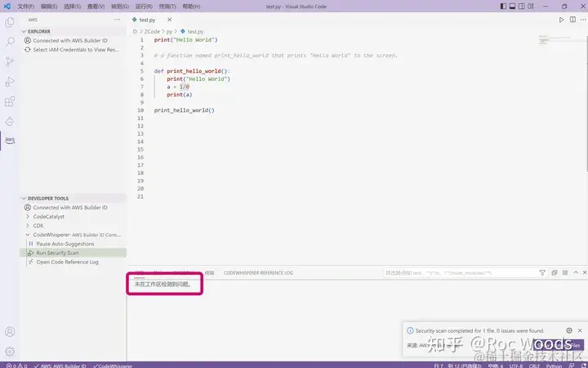This screenshot has height=368, width=588.
Task: Close the test.py editor tab
Action: click(170, 20)
